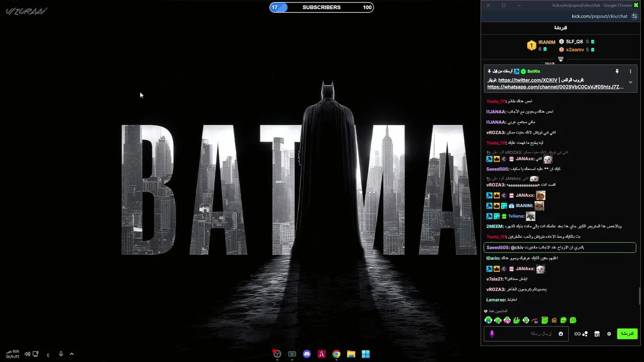Click the system tray microphone icon
The width and height of the screenshot is (644, 362).
tap(61, 354)
